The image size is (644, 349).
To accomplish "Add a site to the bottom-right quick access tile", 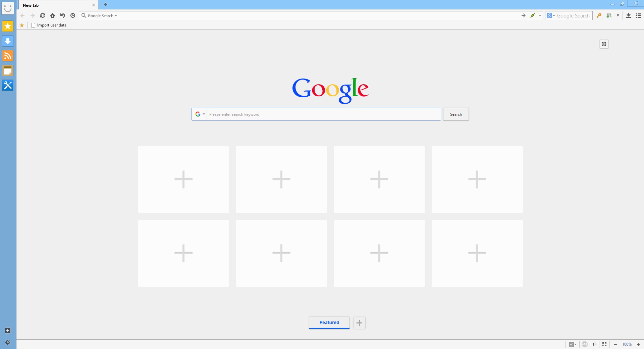I will pos(477,253).
